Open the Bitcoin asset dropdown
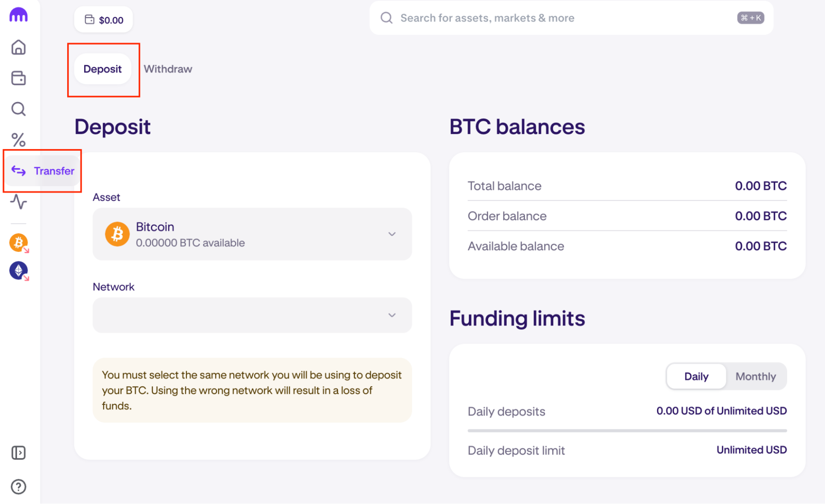Image resolution: width=825 pixels, height=504 pixels. (252, 234)
